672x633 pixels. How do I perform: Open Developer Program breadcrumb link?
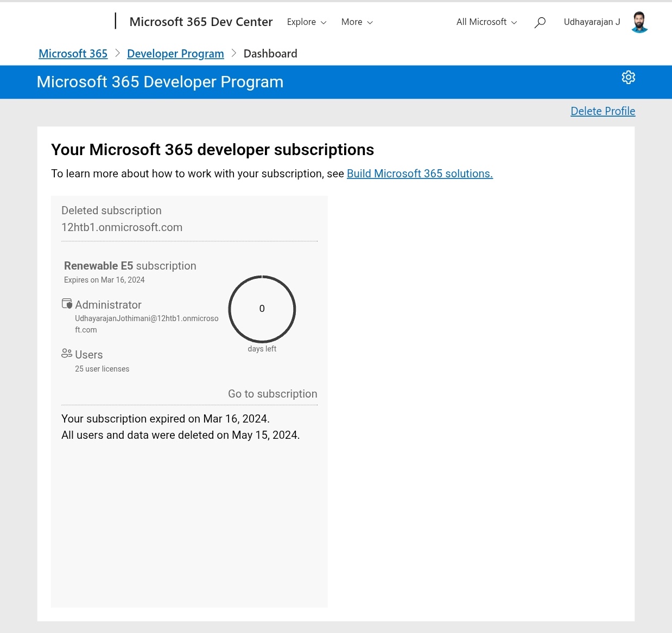point(175,54)
